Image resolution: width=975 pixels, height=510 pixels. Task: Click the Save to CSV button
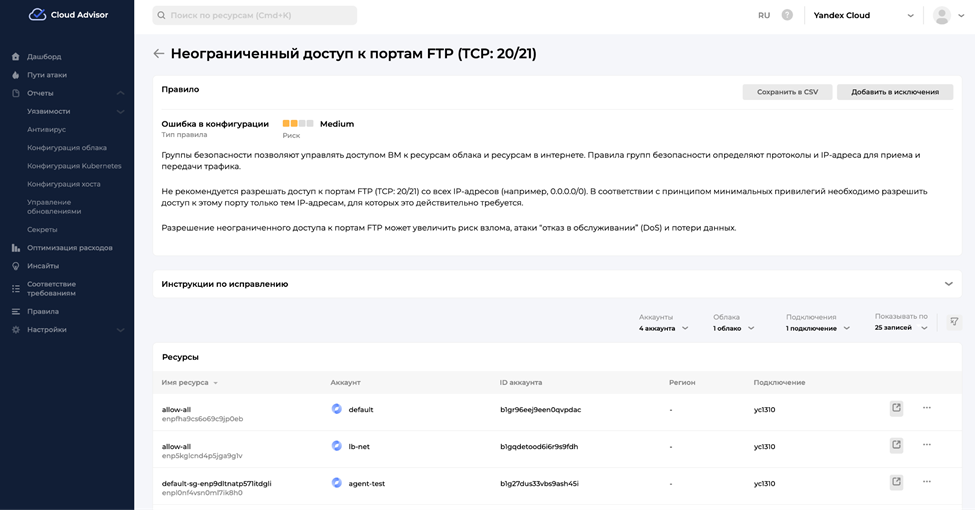point(787,92)
